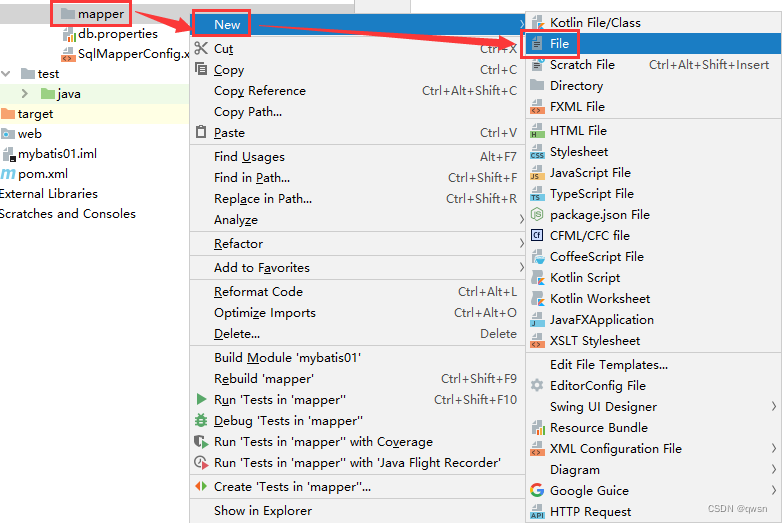Select the target folder
This screenshot has width=782, height=523.
27,114
